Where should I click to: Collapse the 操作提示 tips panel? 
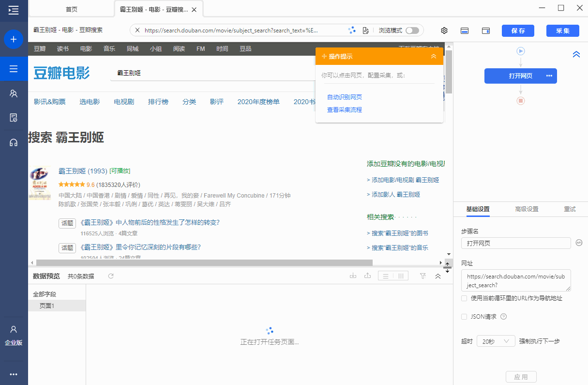(x=434, y=56)
